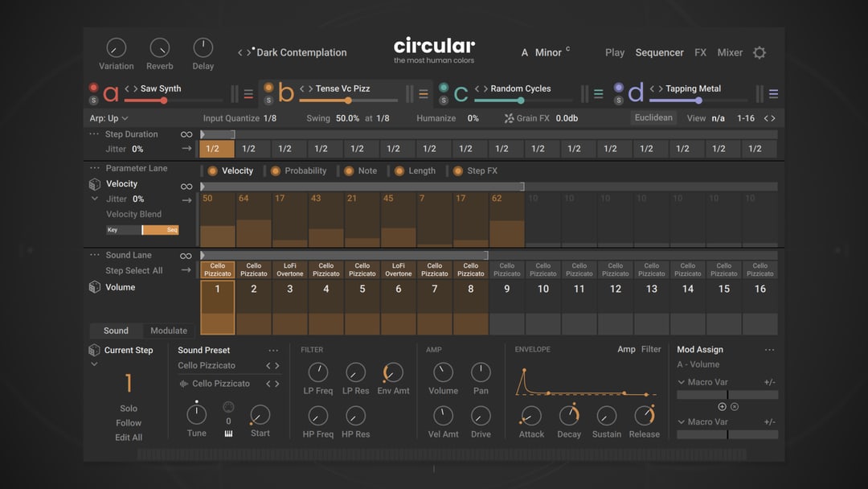Image resolution: width=868 pixels, height=489 pixels.
Task: Click the Current Step cube icon
Action: pos(94,351)
